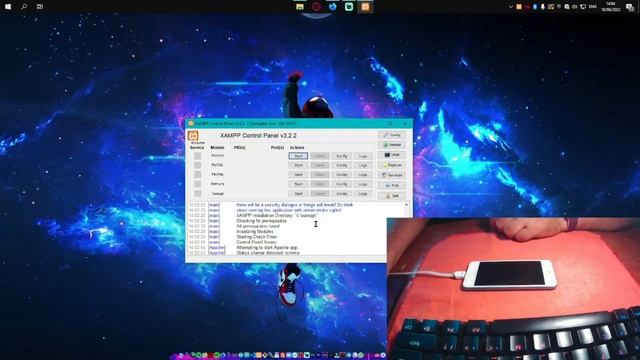Select the 'Starting Check-Timer' log line
The height and width of the screenshot is (360, 640).
point(257,237)
